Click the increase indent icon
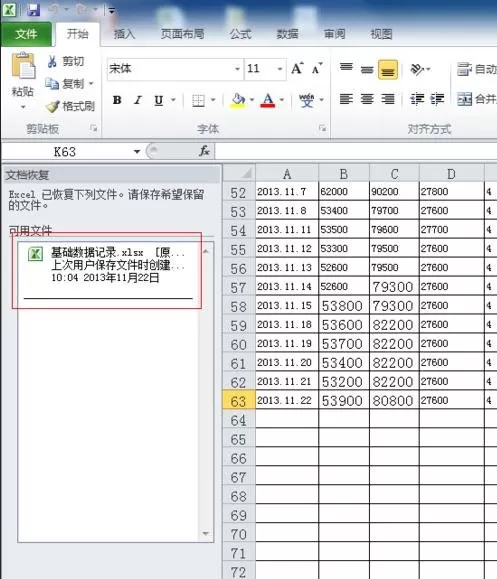Viewport: 497px width, 579px height. (x=437, y=99)
